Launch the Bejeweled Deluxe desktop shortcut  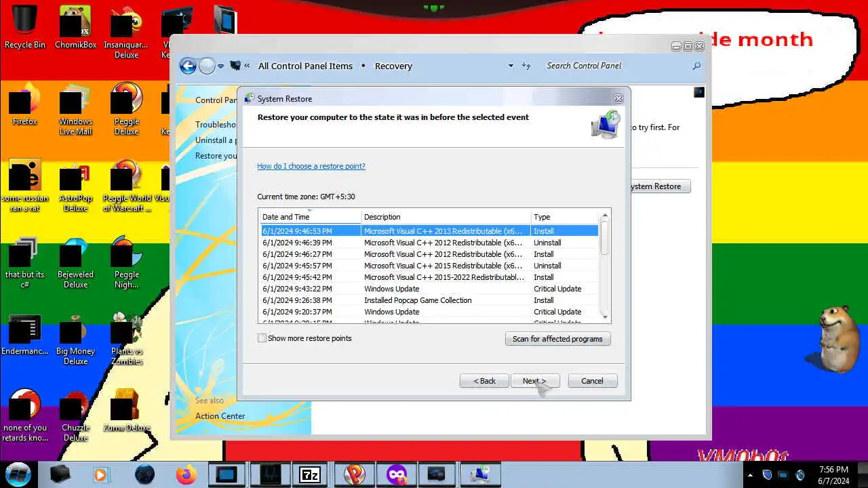(x=75, y=262)
